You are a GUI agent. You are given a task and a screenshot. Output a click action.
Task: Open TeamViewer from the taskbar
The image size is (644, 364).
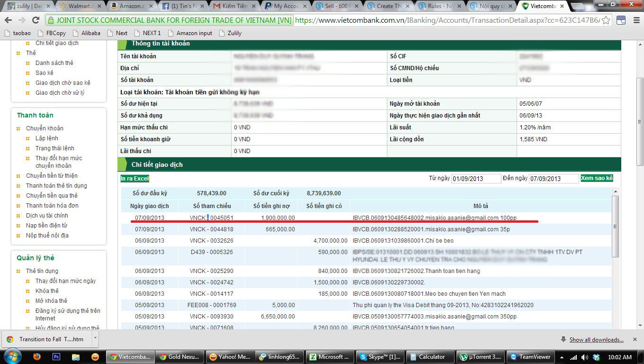[530, 357]
